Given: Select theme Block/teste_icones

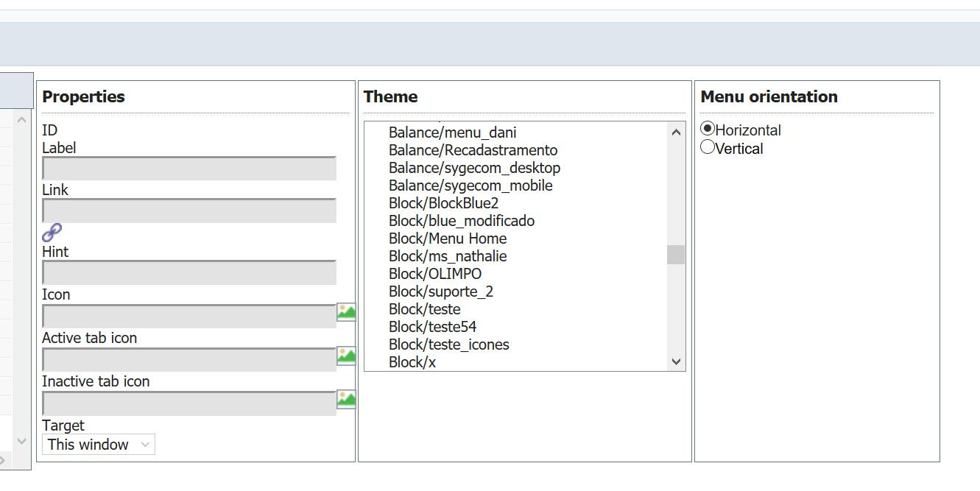Looking at the screenshot, I should tap(449, 345).
